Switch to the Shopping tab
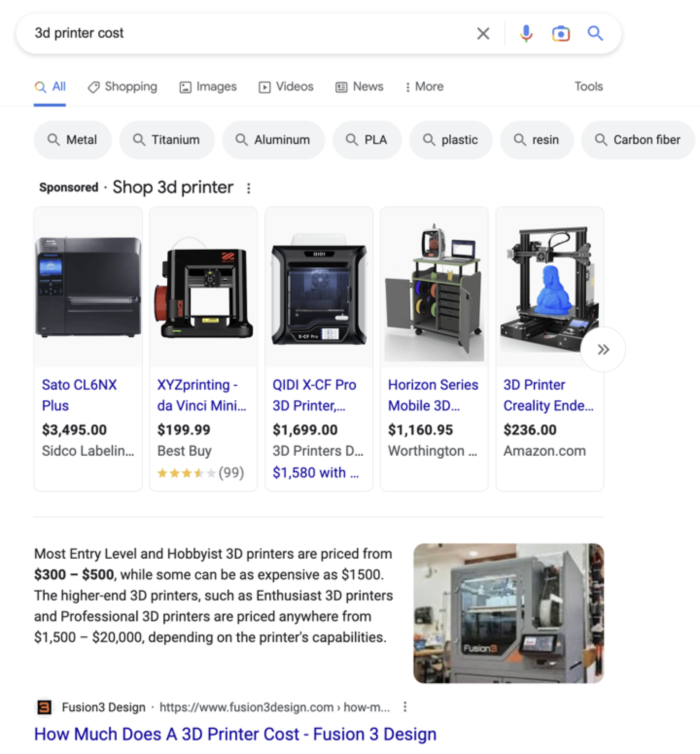The image size is (700, 754). coord(122,86)
